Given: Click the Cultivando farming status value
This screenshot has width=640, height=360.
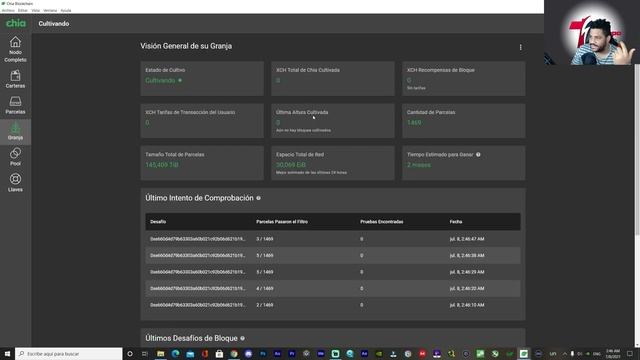Looking at the screenshot, I should point(160,80).
